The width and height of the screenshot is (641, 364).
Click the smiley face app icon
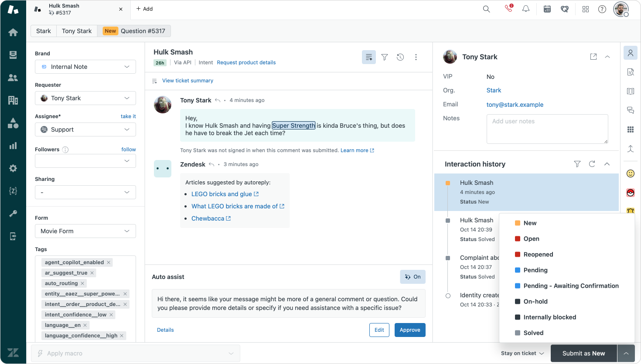(631, 173)
